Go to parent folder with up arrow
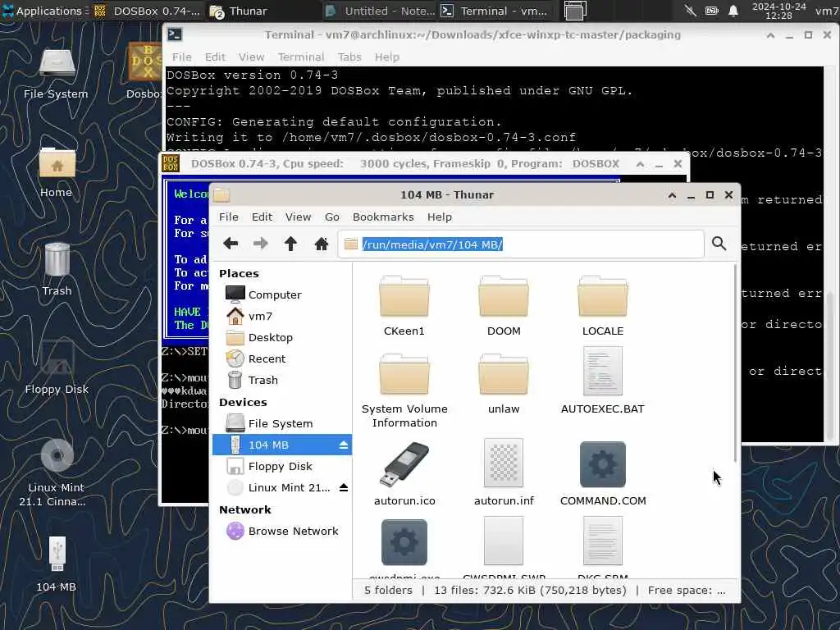 click(291, 244)
